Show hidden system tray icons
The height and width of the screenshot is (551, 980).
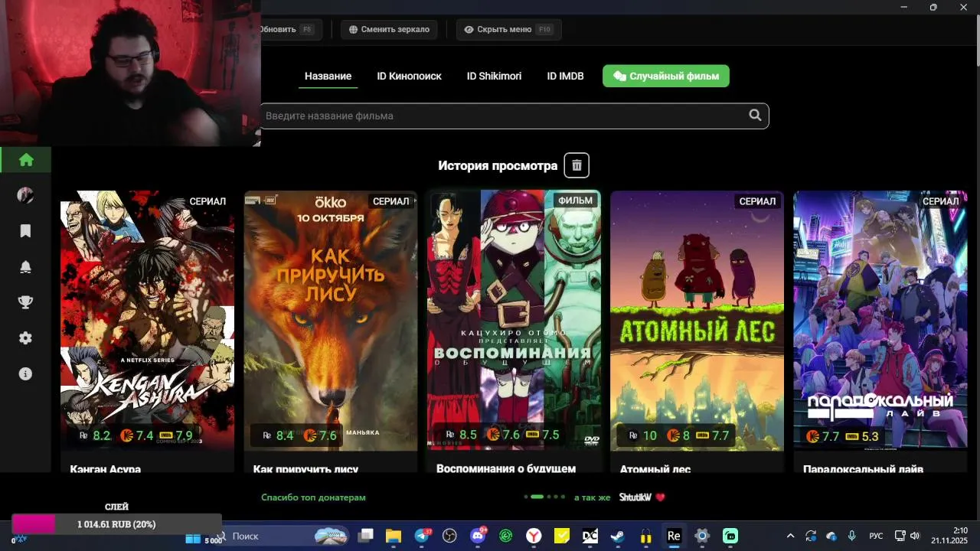coord(790,536)
